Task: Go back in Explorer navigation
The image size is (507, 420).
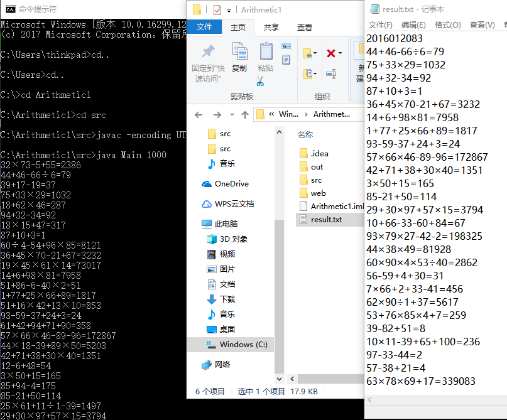Action: (x=199, y=115)
